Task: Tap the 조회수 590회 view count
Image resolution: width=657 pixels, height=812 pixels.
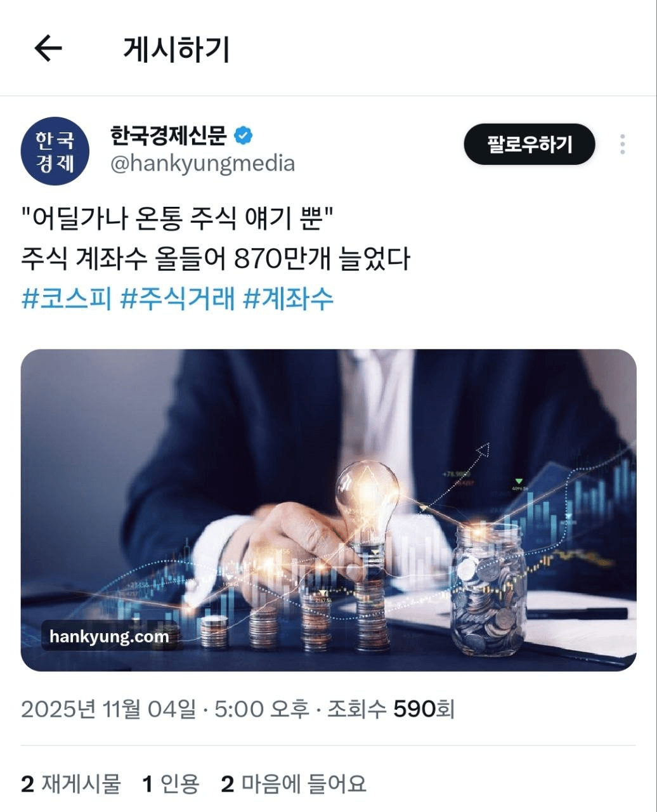Action: click(391, 709)
